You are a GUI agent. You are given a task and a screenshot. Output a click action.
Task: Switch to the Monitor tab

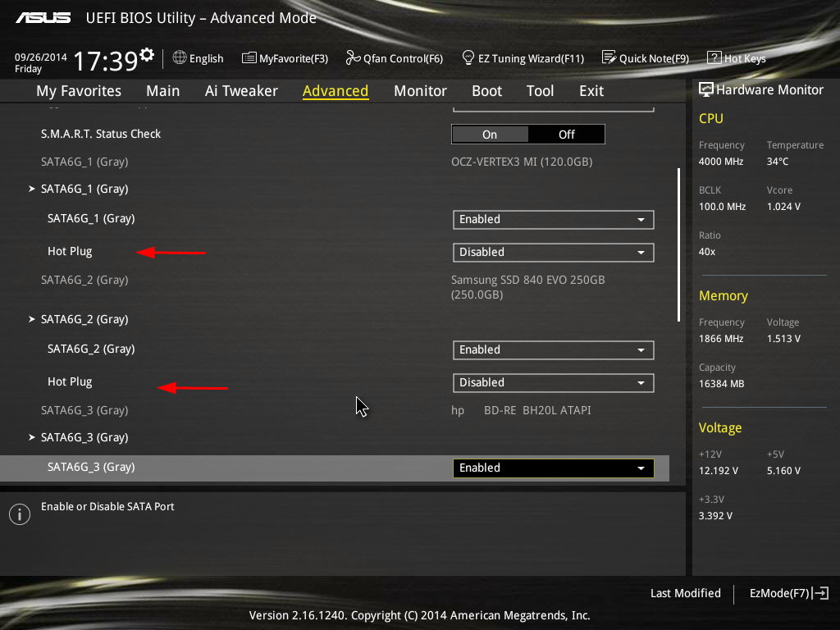point(420,91)
